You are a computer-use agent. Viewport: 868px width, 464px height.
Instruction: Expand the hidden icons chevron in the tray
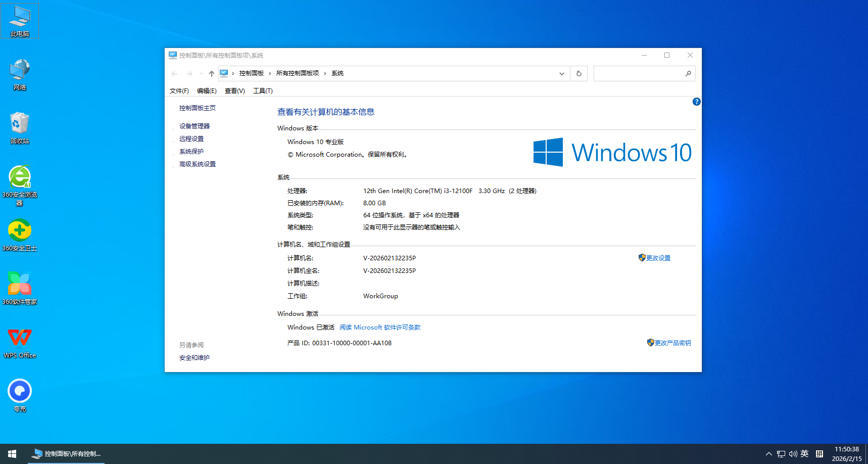click(768, 453)
